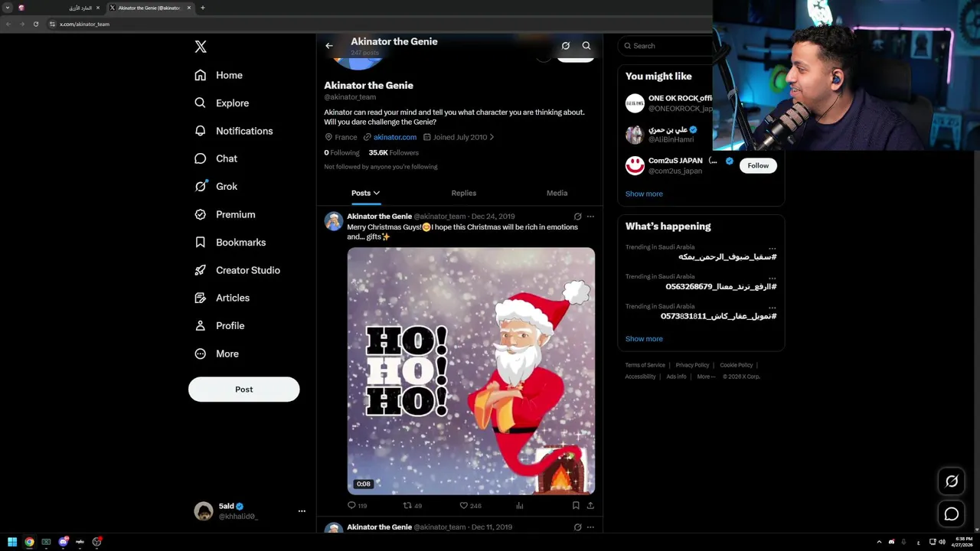Screen dimensions: 980x551
Task: Open options dots for the first trending item
Action: click(773, 248)
